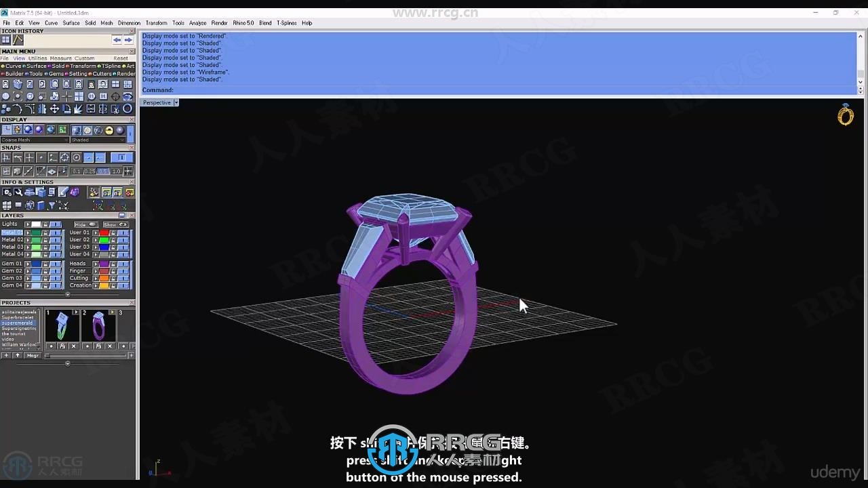Collapse Layers panel using bottom round arrow
The height and width of the screenshot is (488, 868).
pos(68,294)
